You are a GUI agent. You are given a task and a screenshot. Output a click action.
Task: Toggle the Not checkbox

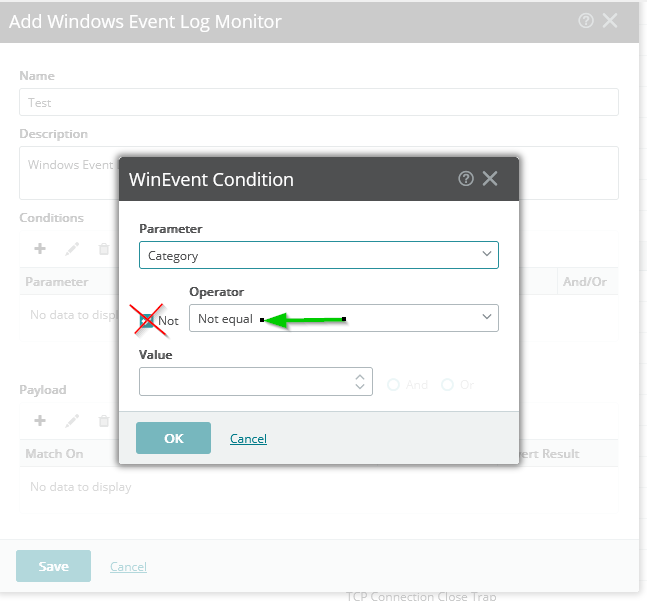tap(146, 321)
